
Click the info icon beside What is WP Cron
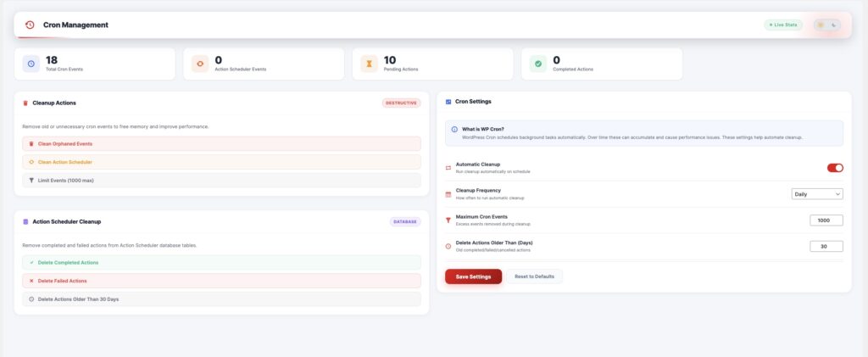point(454,129)
